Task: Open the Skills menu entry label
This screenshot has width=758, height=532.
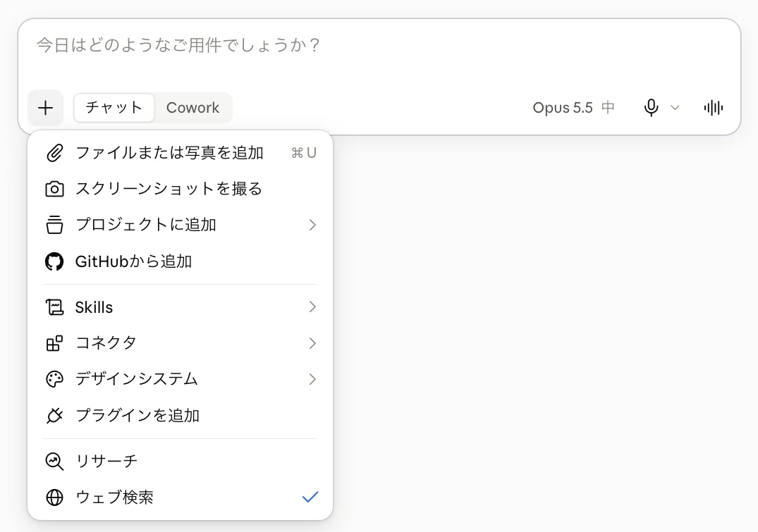Action: point(94,307)
